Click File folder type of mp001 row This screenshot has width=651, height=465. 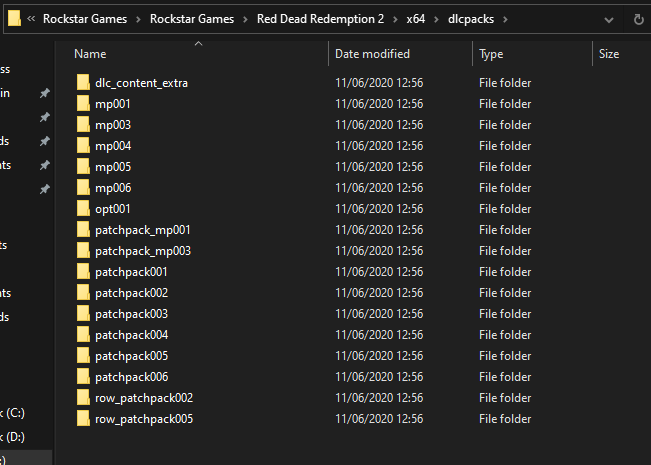(505, 103)
